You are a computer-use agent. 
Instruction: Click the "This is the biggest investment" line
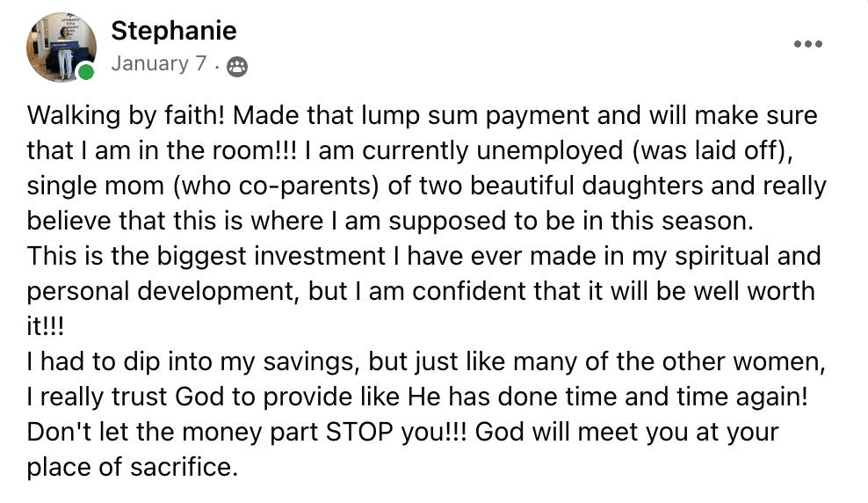206,257
